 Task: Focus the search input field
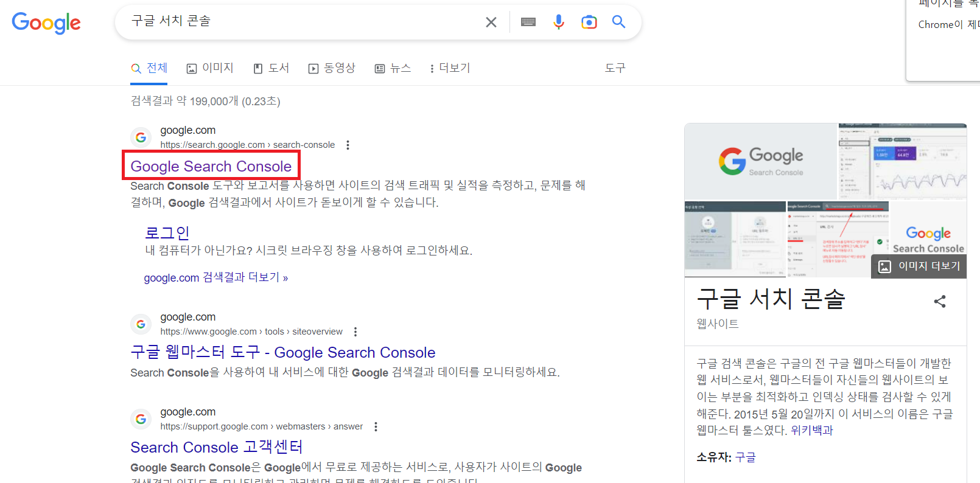304,22
